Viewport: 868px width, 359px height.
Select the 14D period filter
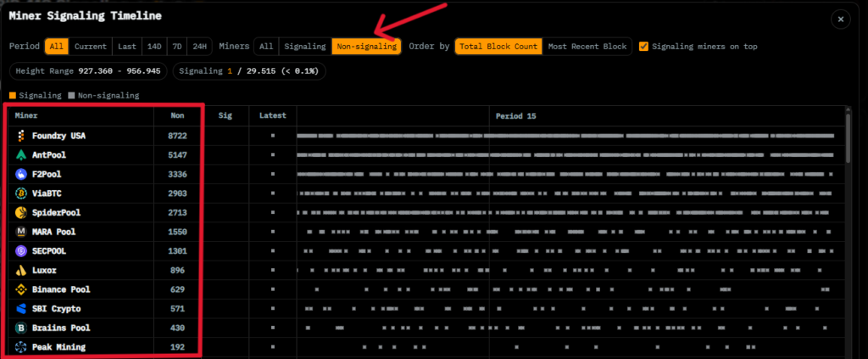pyautogui.click(x=154, y=47)
